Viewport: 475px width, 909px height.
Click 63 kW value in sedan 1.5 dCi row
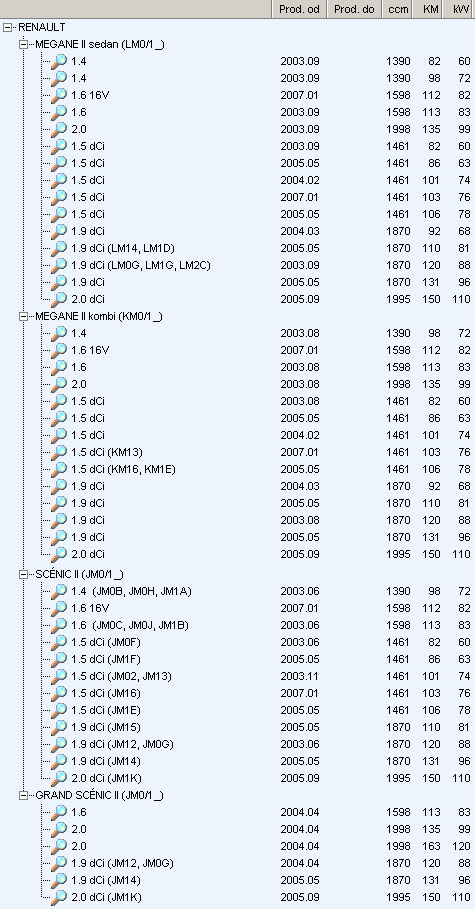coord(464,163)
